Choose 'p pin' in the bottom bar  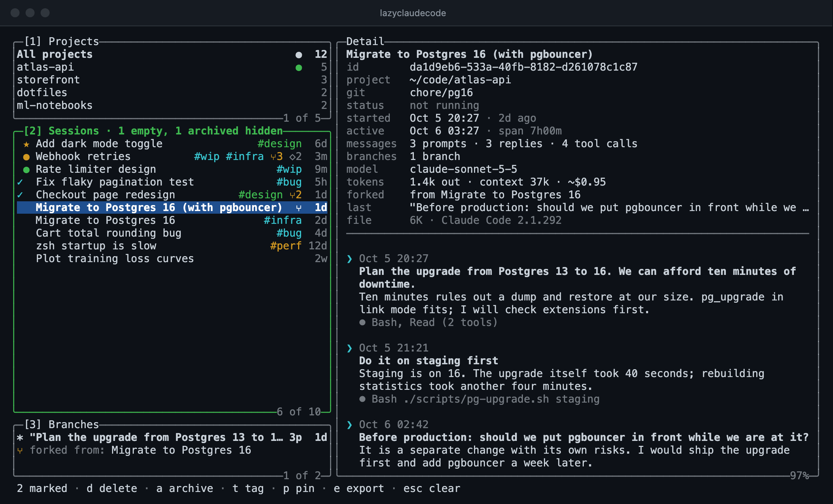pyautogui.click(x=299, y=488)
